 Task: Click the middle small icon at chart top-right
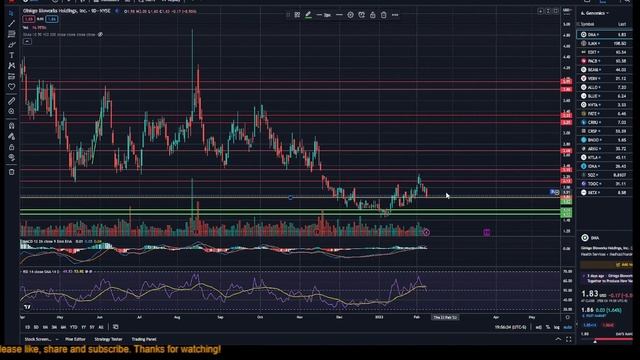click(548, 11)
